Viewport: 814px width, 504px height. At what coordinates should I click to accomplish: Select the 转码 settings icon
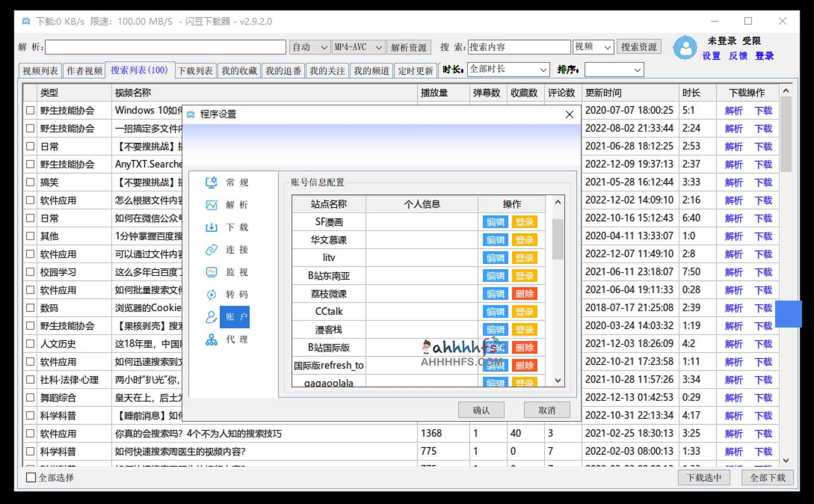(212, 295)
